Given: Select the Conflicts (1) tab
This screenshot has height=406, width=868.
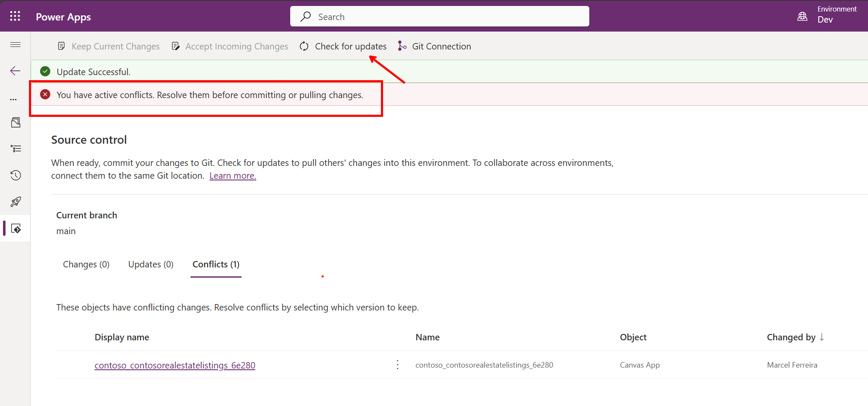Looking at the screenshot, I should click(x=216, y=264).
